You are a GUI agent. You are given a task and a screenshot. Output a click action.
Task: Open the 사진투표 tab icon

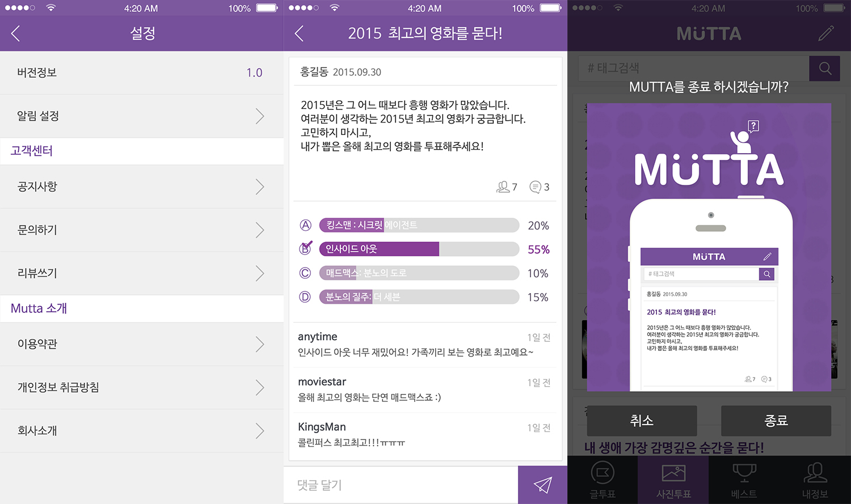(x=673, y=472)
